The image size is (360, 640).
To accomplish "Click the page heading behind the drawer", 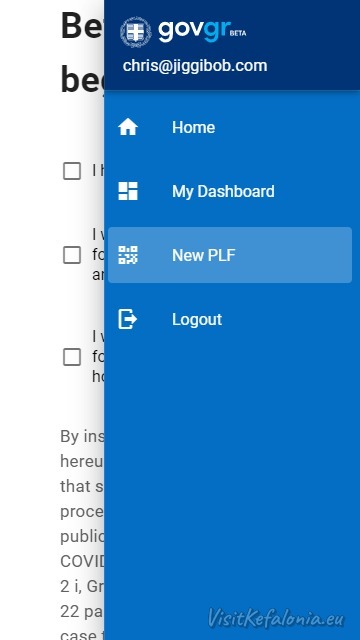I will click(x=82, y=52).
